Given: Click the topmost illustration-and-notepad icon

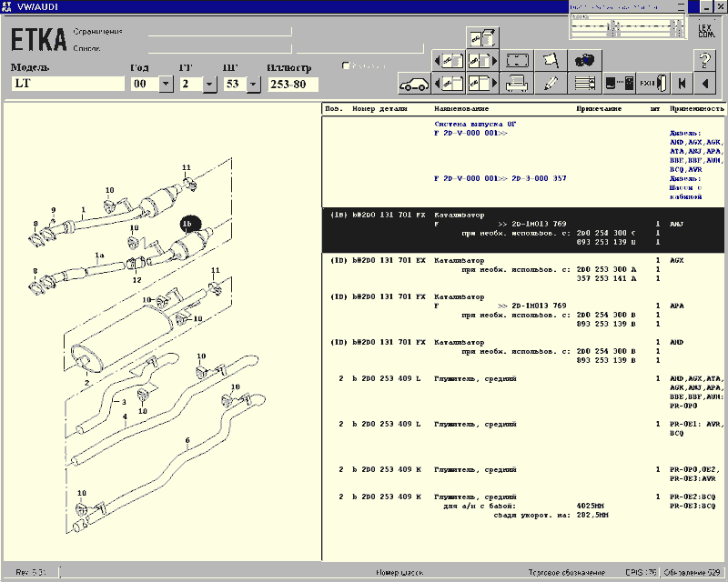Looking at the screenshot, I should tap(482, 38).
